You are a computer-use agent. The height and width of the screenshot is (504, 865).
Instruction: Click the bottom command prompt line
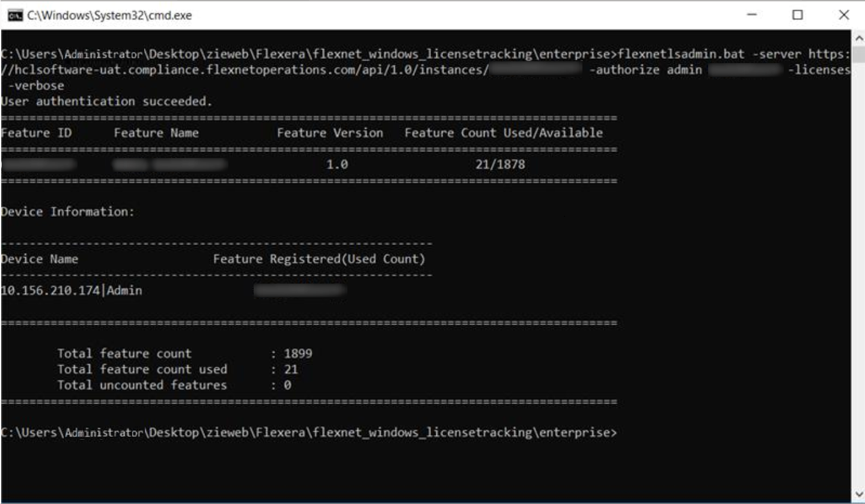click(309, 433)
